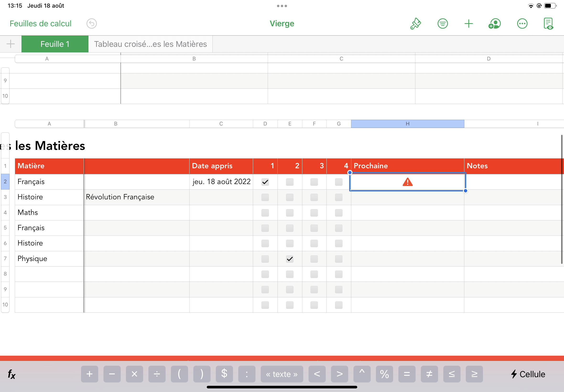Open collaboration sharing via add-person icon
Viewport: 564px width, 392px height.
pyautogui.click(x=494, y=23)
